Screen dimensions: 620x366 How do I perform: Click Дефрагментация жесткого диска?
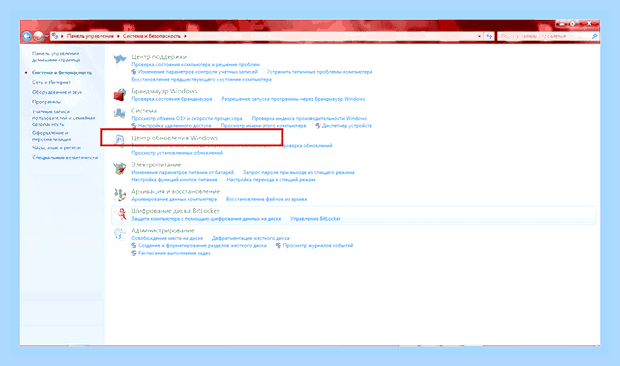click(251, 238)
